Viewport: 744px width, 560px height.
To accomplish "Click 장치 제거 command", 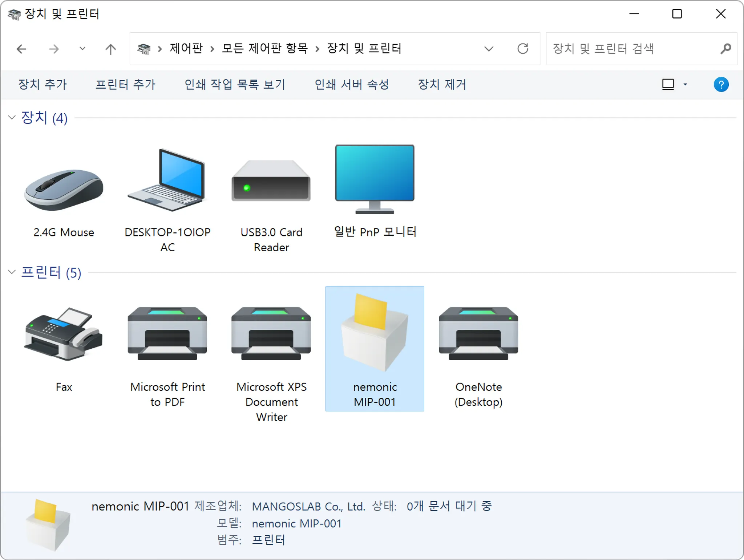I will (x=442, y=85).
